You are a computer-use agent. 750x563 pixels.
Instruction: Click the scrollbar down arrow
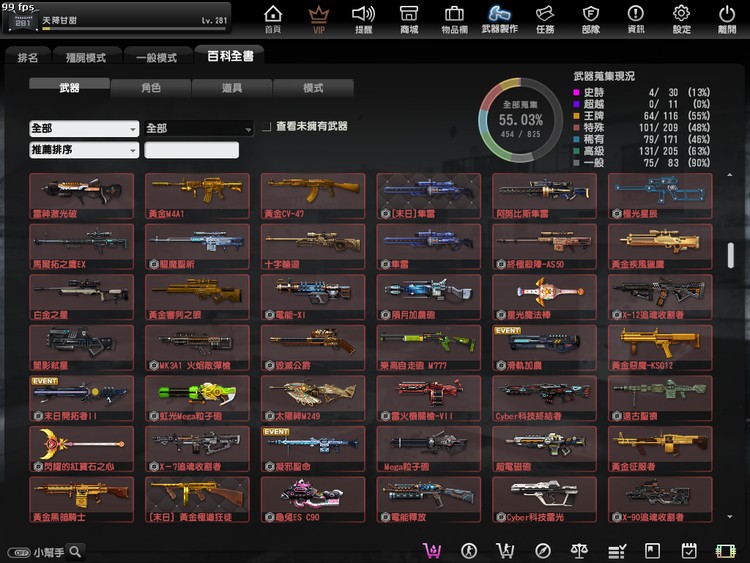click(730, 517)
